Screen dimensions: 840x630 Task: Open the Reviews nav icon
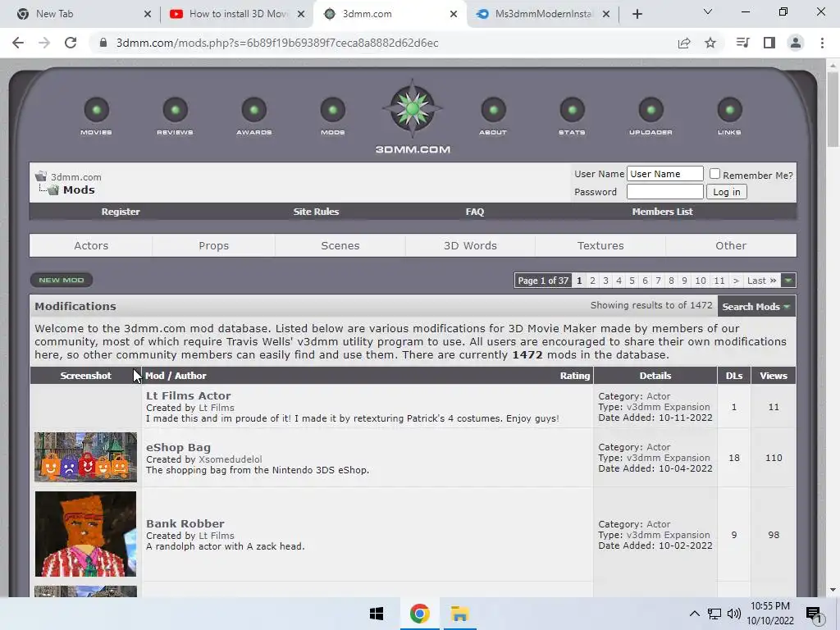click(176, 111)
